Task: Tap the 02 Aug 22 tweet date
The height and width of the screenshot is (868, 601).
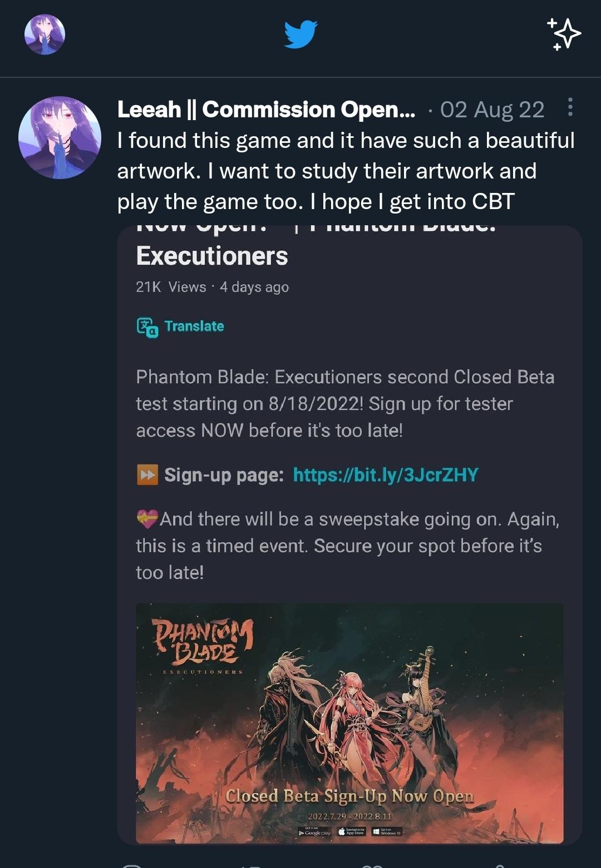Action: tap(492, 110)
